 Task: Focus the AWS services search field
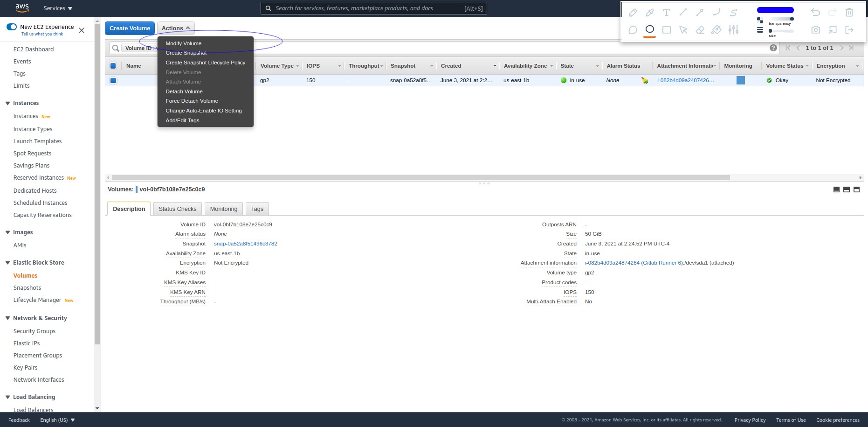point(374,8)
